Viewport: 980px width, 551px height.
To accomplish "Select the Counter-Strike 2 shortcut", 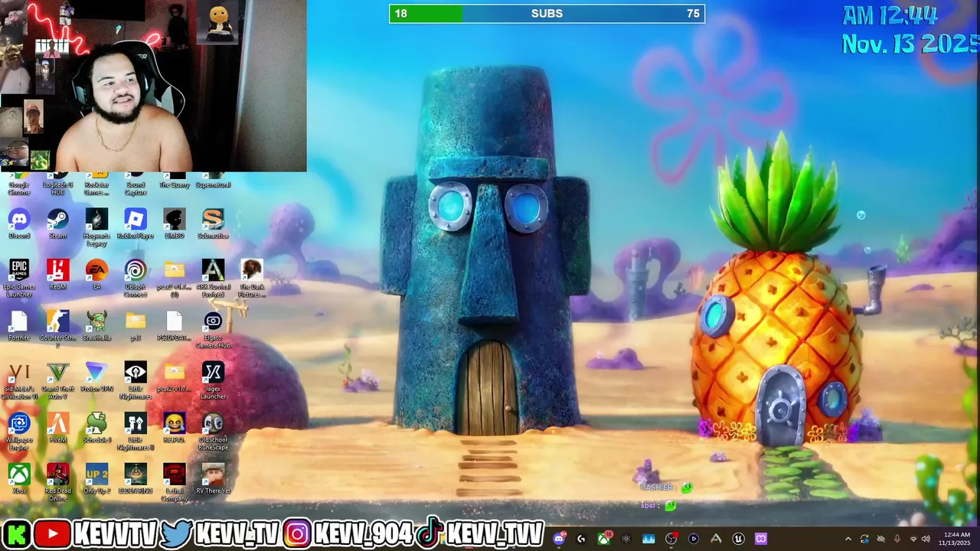I will 58,329.
